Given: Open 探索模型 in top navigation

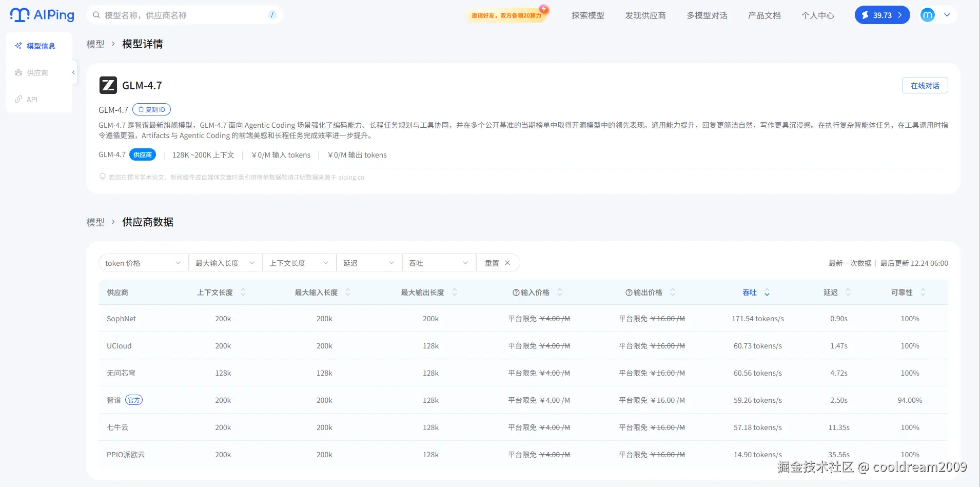Looking at the screenshot, I should coord(588,15).
